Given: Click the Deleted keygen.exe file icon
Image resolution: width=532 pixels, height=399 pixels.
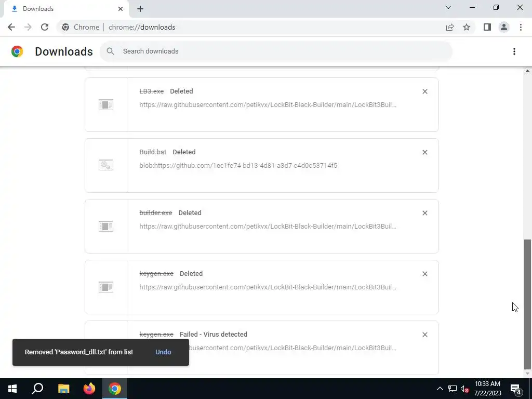Looking at the screenshot, I should [x=106, y=287].
